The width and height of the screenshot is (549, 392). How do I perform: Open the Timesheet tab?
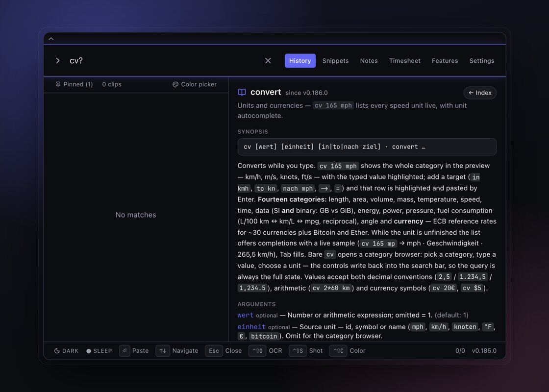(404, 61)
